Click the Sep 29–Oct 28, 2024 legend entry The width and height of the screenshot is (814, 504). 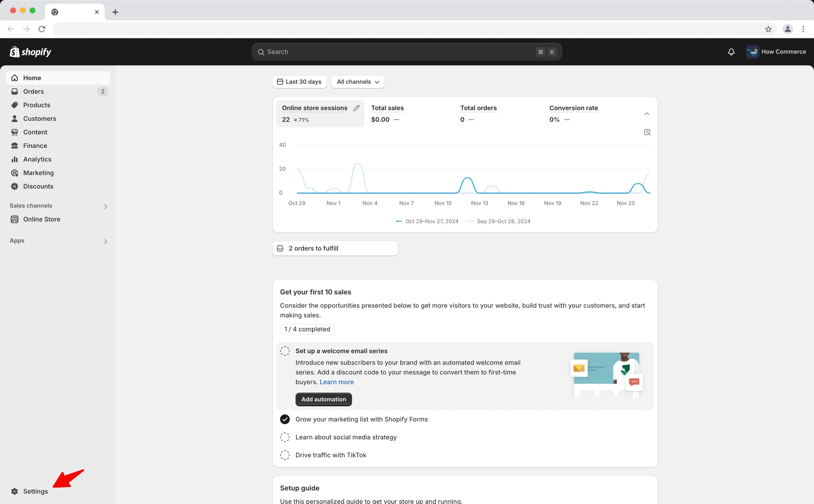tap(499, 221)
